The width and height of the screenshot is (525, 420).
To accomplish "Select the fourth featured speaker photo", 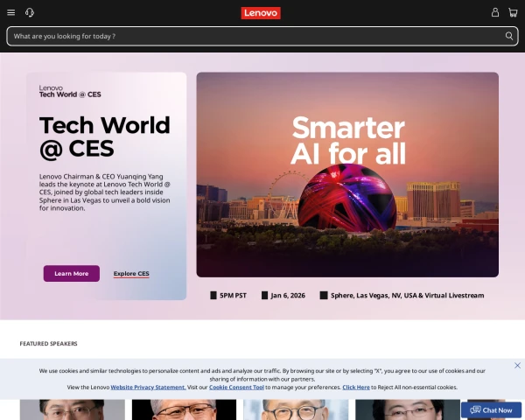I will (408, 409).
